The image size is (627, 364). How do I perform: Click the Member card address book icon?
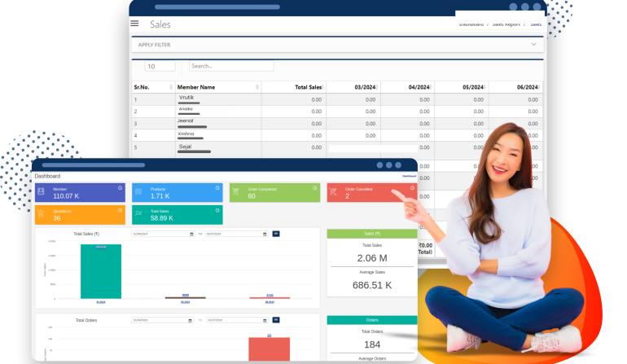(x=41, y=191)
